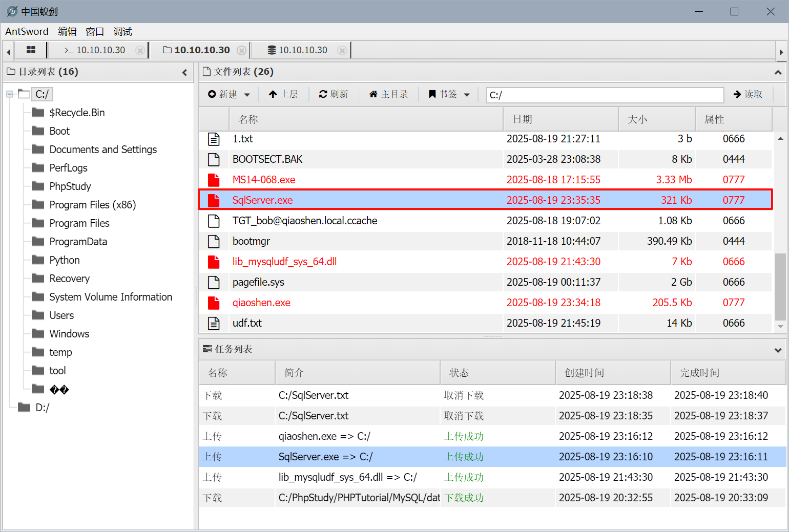Go to home directory via 主目录
The width and height of the screenshot is (789, 532).
coord(389,94)
